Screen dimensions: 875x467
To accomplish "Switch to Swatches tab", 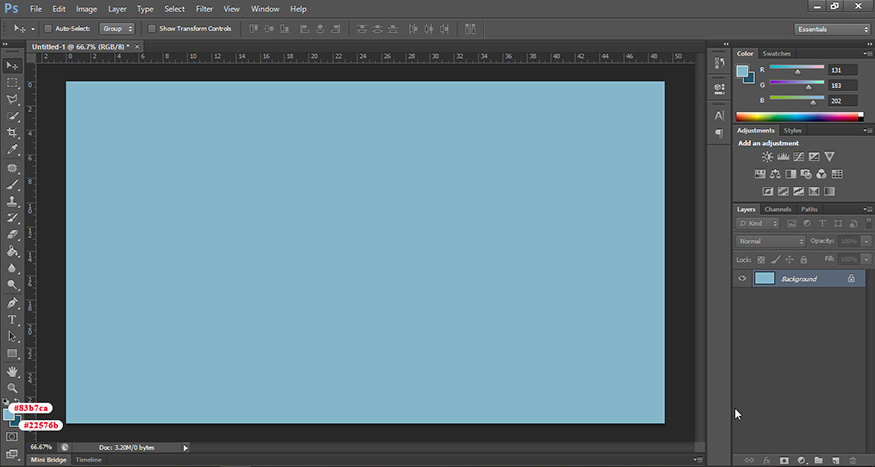I will coord(777,54).
